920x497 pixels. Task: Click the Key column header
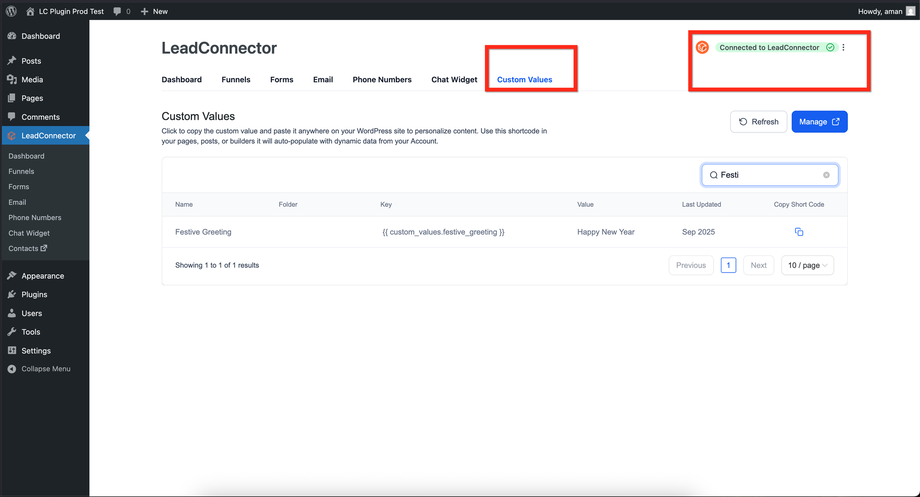[x=386, y=204]
